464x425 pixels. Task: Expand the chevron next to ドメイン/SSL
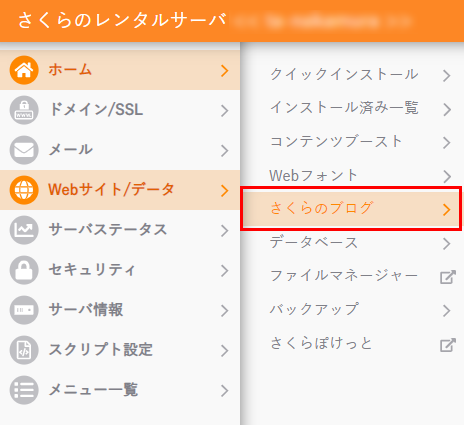tap(225, 111)
